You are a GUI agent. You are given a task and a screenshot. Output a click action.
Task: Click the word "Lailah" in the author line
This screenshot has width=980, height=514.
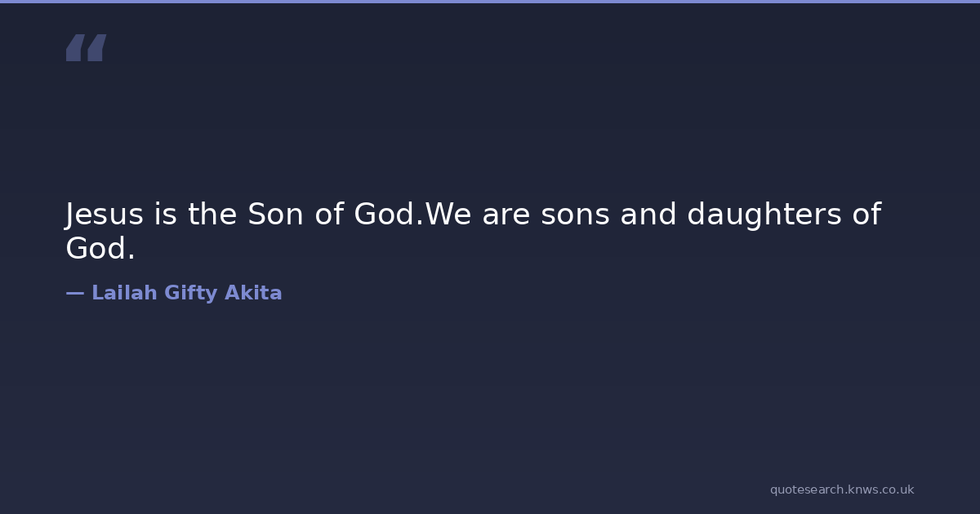(124, 293)
